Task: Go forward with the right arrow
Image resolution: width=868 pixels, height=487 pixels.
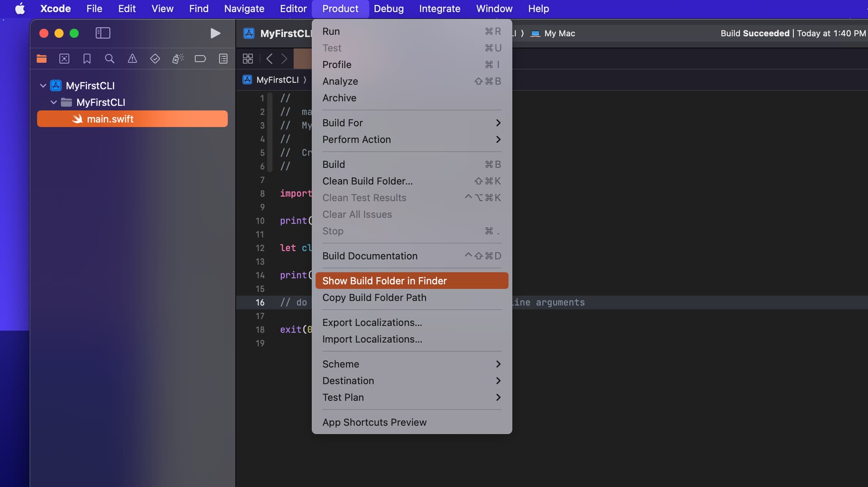Action: [x=284, y=59]
